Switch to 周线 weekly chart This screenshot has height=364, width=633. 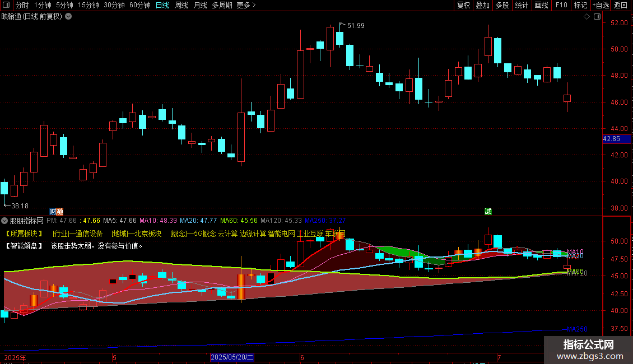(181, 5)
